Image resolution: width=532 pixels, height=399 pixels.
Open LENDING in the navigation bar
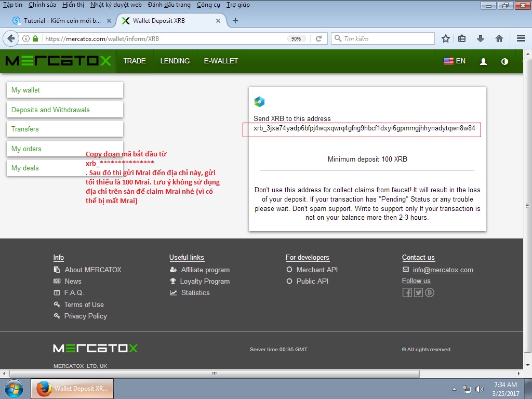point(175,61)
